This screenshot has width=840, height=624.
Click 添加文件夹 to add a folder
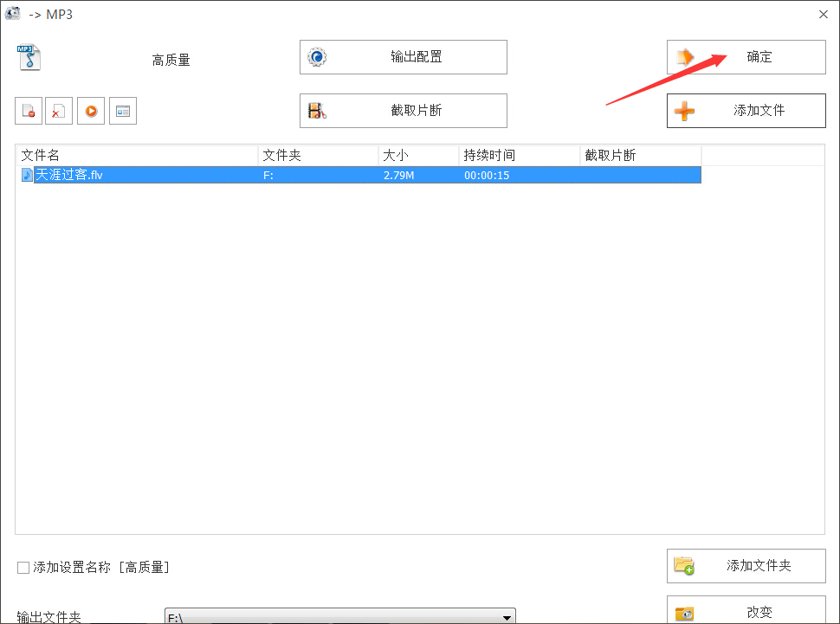746,566
